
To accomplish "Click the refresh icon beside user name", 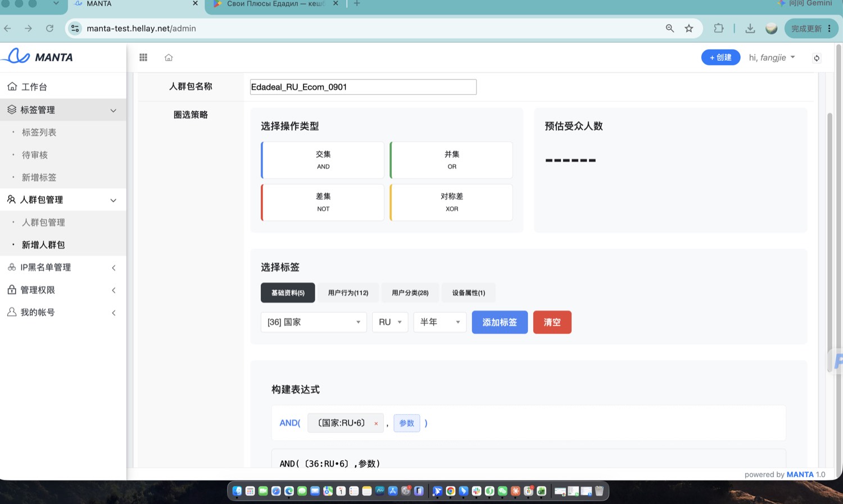I will pos(817,58).
